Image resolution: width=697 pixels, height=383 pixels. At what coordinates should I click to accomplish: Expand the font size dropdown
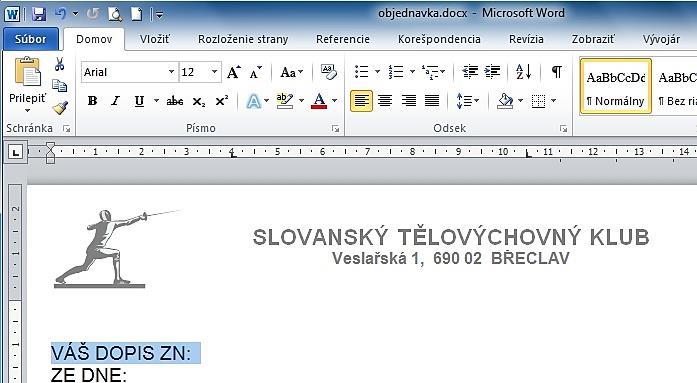tap(214, 72)
